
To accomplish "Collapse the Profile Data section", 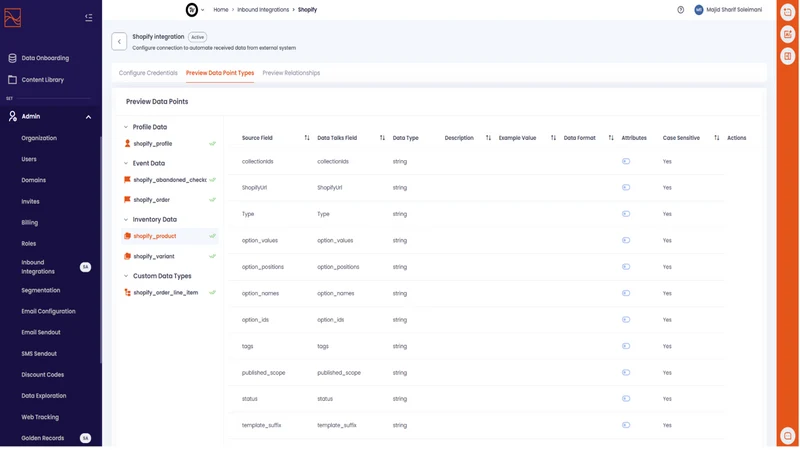I will click(x=126, y=127).
